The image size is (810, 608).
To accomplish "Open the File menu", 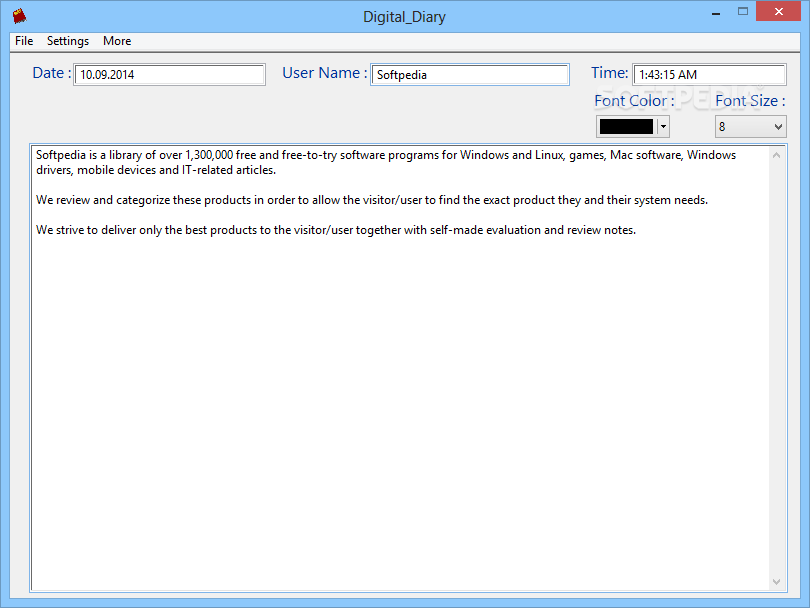I will click(24, 41).
